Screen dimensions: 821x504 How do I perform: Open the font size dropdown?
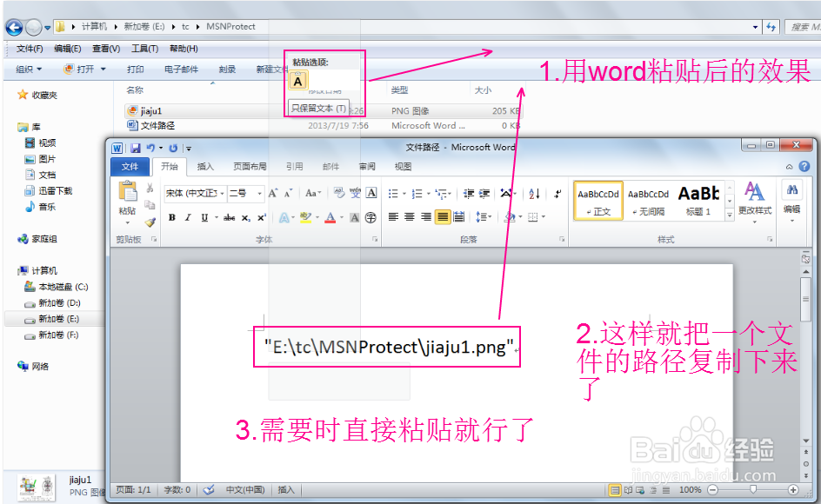(258, 193)
